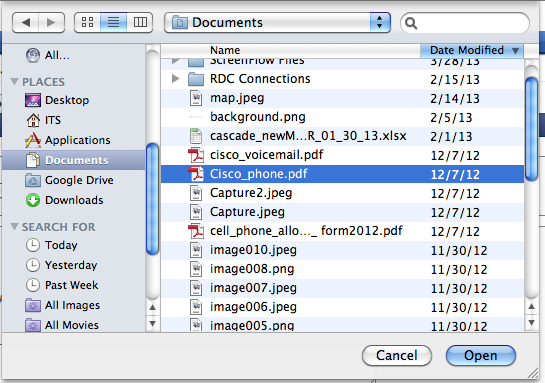Open the Documents location popup menu
The width and height of the screenshot is (545, 383).
tap(277, 23)
